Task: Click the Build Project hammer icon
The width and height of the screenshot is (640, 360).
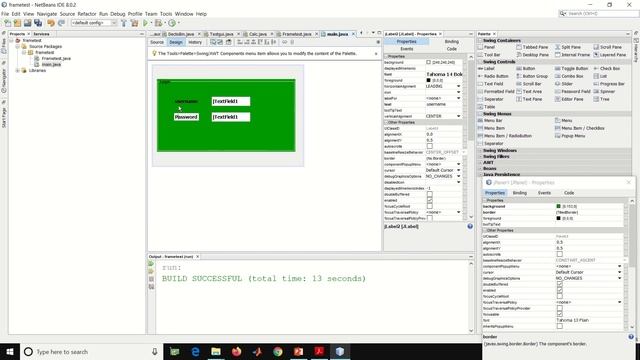Action: 124,23
